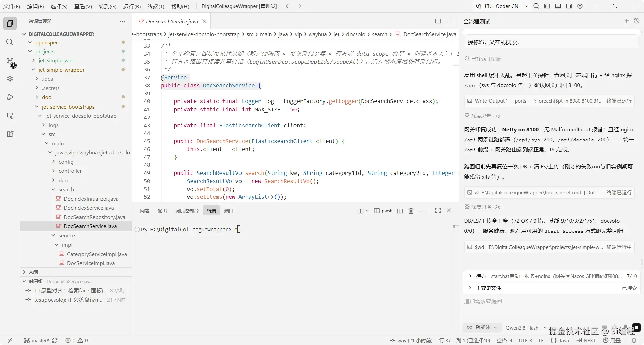The height and width of the screenshot is (345, 644).
Task: Click the notifications bell in status bar
Action: 634,340
